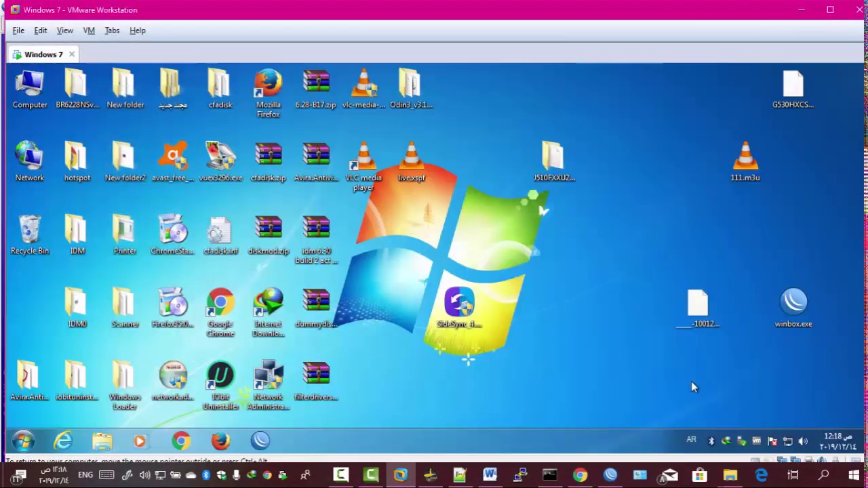Open the Help menu
This screenshot has width=868, height=488.
[x=138, y=30]
